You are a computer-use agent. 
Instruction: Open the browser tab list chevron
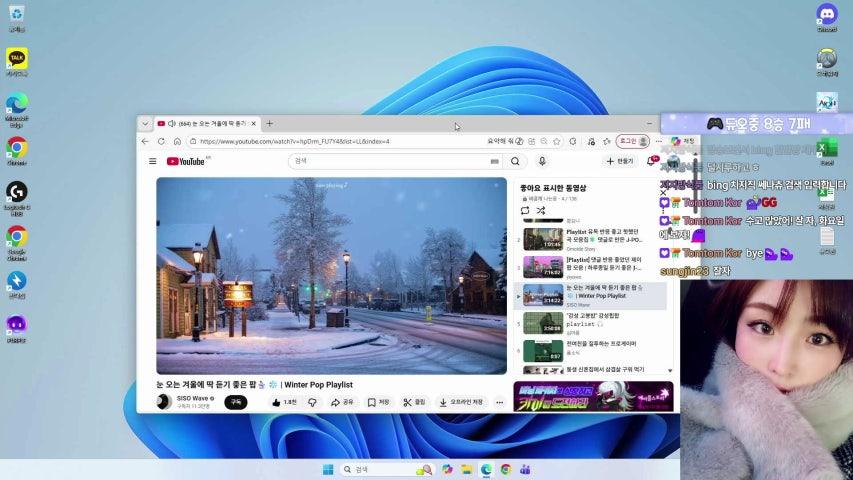tap(145, 123)
